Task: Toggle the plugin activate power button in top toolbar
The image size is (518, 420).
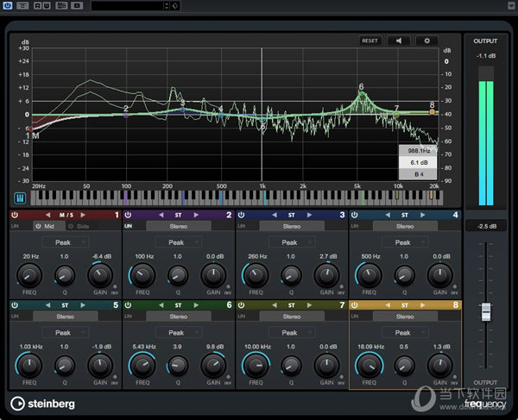Action: [7, 5]
